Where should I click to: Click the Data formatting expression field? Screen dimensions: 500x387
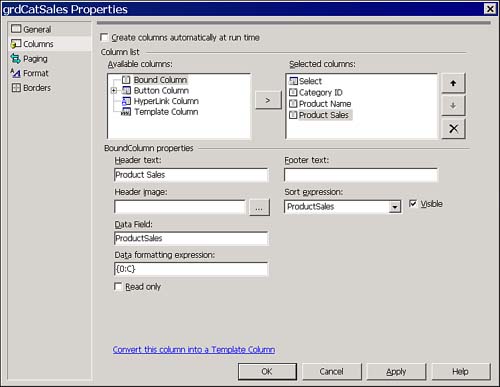point(191,269)
